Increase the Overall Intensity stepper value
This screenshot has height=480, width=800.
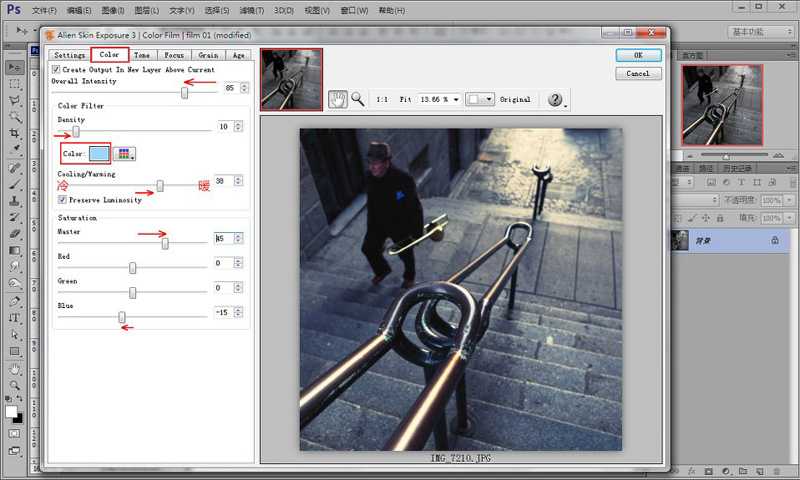[243, 86]
